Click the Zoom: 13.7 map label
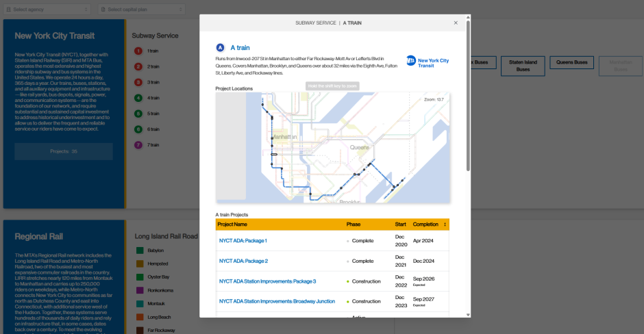The image size is (644, 334). click(434, 100)
